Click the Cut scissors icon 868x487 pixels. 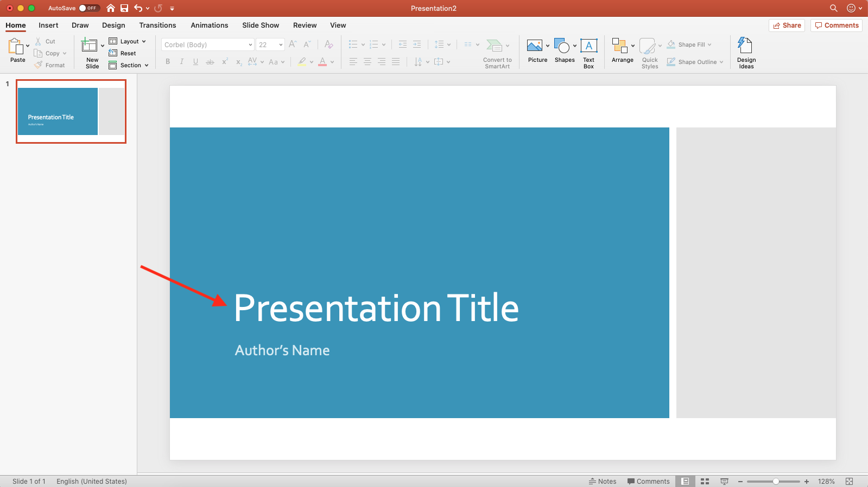38,41
